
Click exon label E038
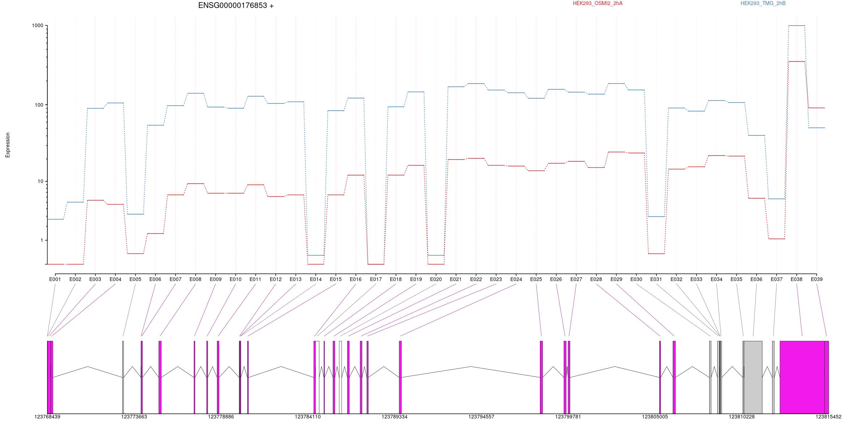(x=796, y=279)
